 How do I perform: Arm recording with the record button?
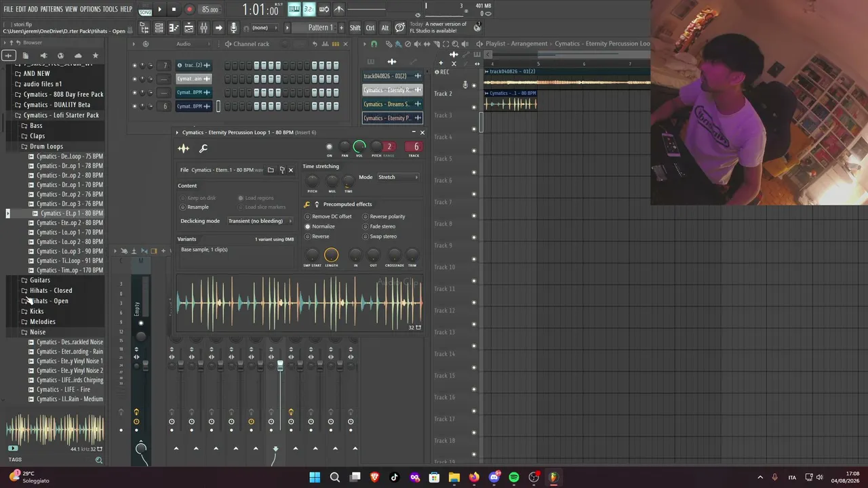[189, 9]
